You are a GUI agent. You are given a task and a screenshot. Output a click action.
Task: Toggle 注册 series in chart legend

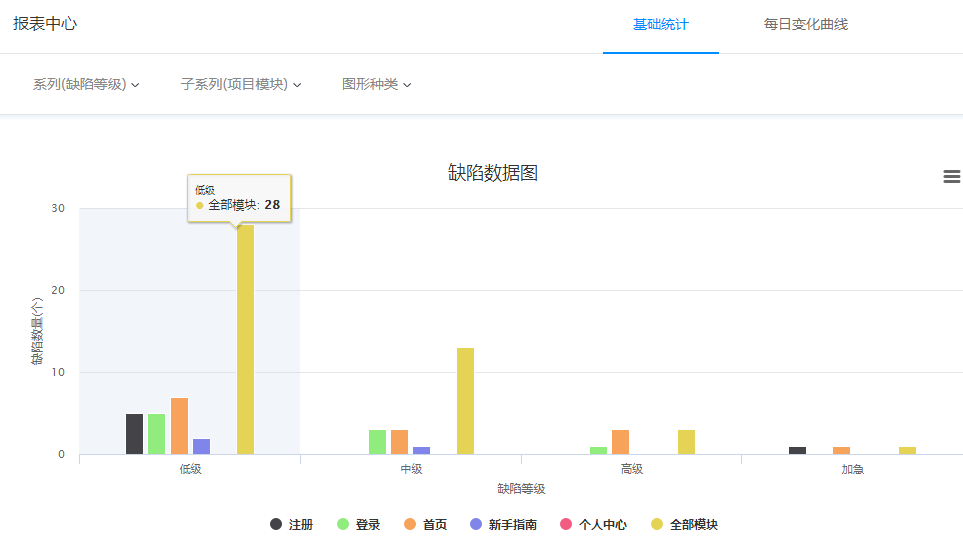292,524
